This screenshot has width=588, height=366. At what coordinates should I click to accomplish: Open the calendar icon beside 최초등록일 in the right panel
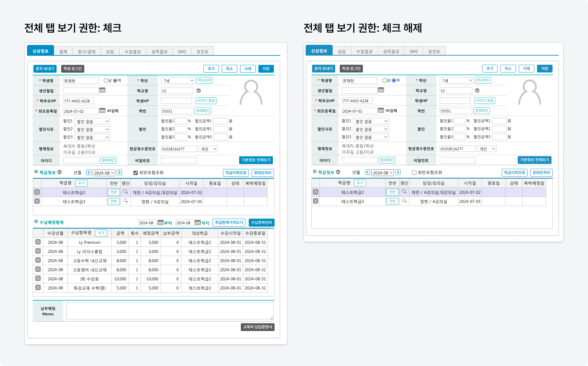click(x=381, y=111)
